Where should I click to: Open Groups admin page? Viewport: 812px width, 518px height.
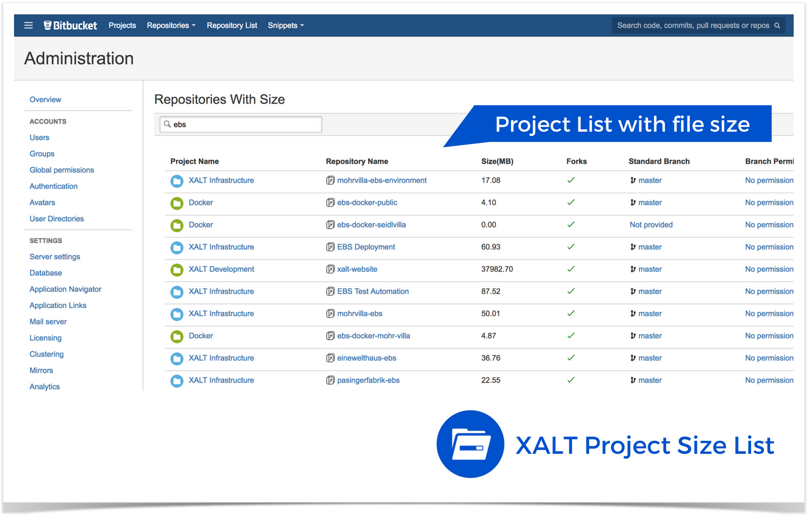pos(42,154)
